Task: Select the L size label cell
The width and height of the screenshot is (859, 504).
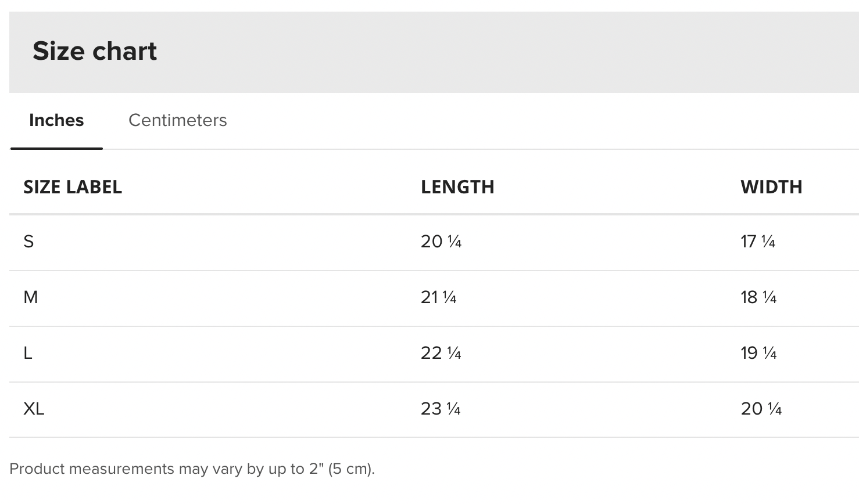Action: [x=27, y=353]
